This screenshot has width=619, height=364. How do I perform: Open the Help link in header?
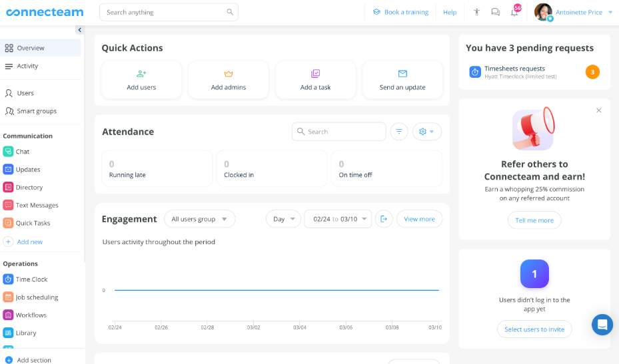[450, 12]
